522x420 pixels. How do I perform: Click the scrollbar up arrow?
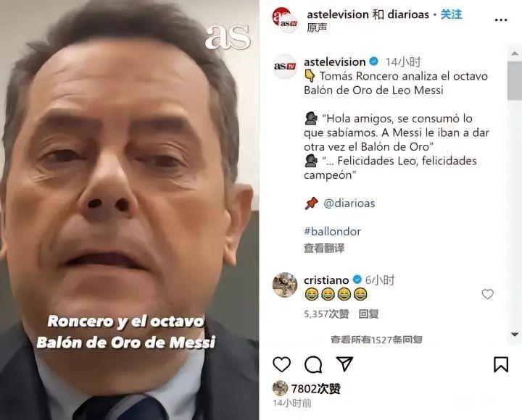[x=515, y=54]
